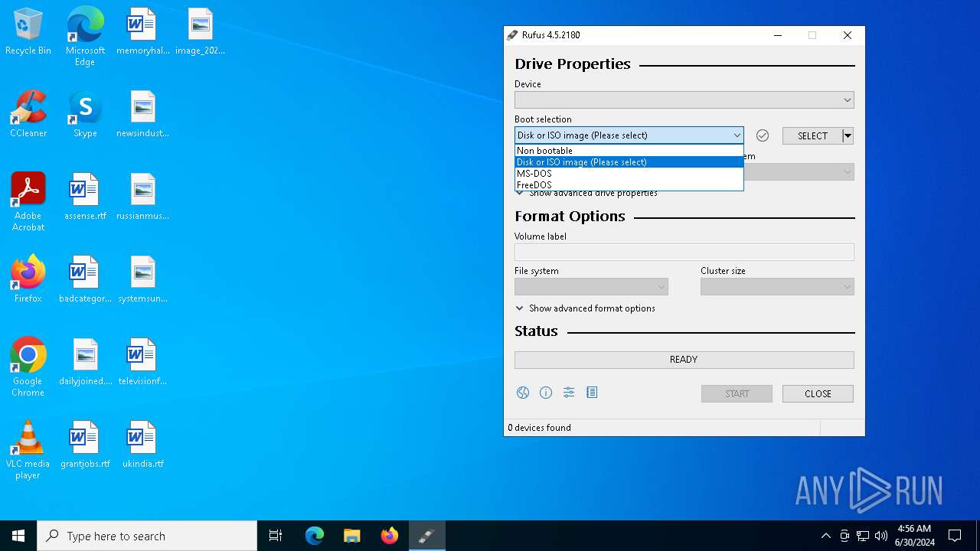Select the Firefox desktop shortcut
Image resolution: width=980 pixels, height=551 pixels.
click(x=28, y=279)
